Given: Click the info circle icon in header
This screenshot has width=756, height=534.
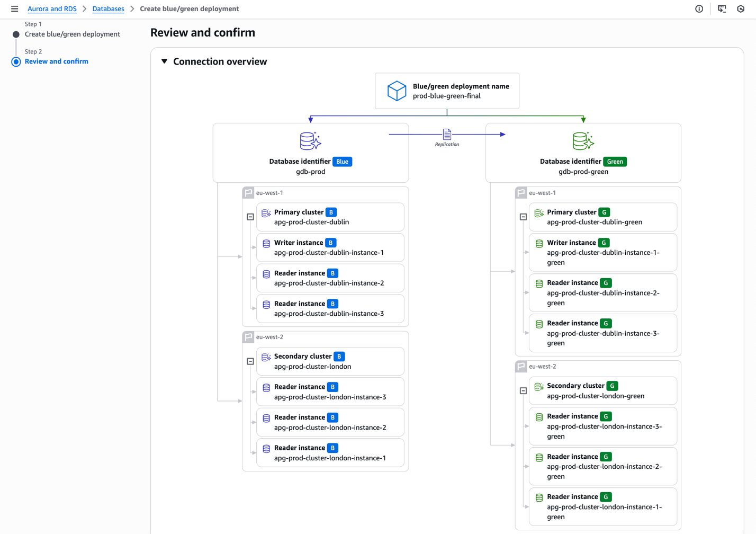Looking at the screenshot, I should 699,9.
